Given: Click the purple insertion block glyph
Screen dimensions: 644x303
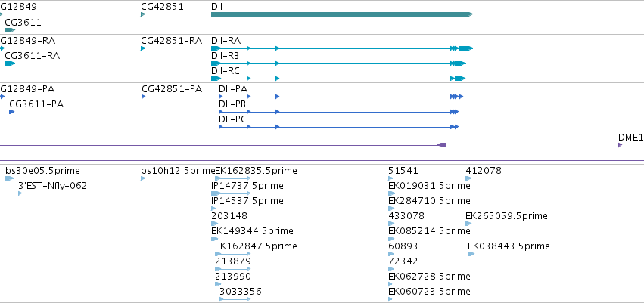Looking at the screenshot, I should coord(441,145).
